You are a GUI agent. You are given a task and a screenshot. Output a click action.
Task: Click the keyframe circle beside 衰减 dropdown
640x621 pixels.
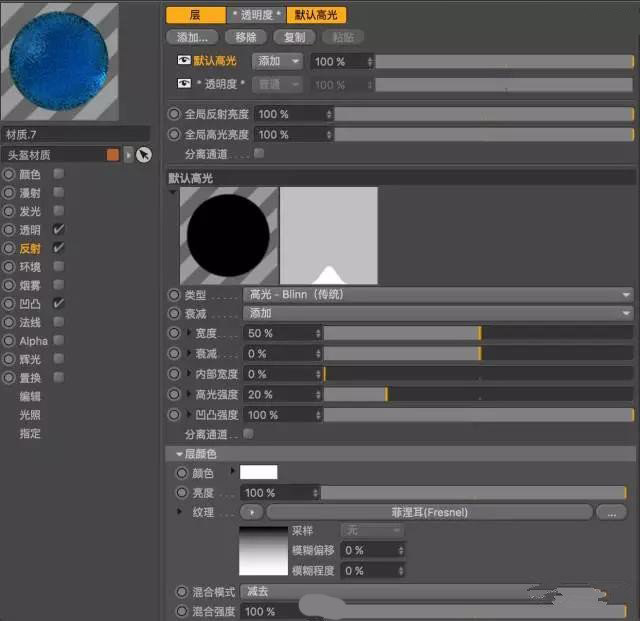click(174, 313)
